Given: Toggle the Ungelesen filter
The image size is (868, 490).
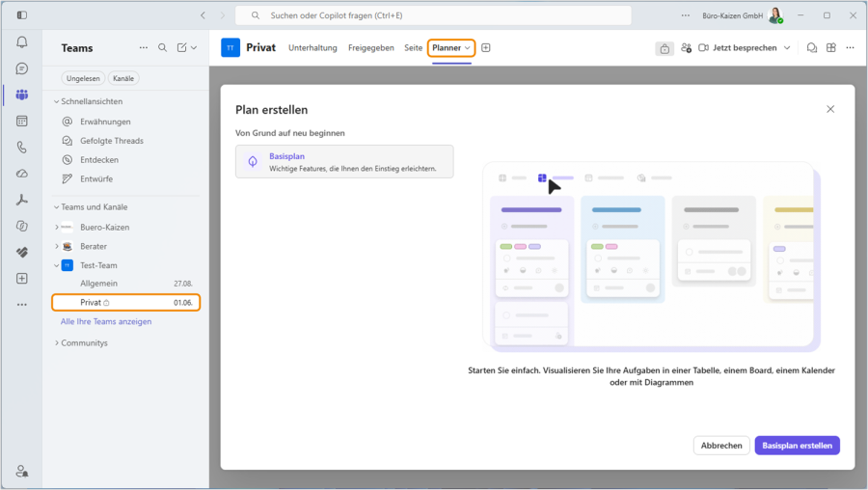Looking at the screenshot, I should coord(83,79).
